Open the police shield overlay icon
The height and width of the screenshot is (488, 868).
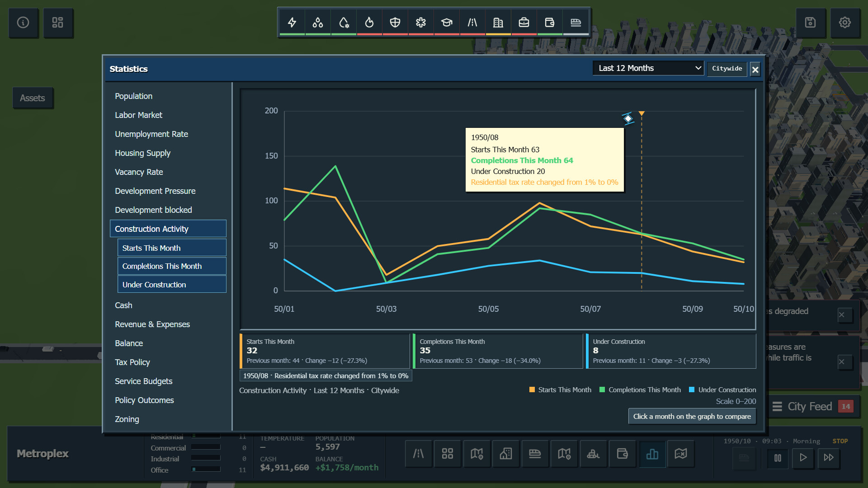(395, 22)
